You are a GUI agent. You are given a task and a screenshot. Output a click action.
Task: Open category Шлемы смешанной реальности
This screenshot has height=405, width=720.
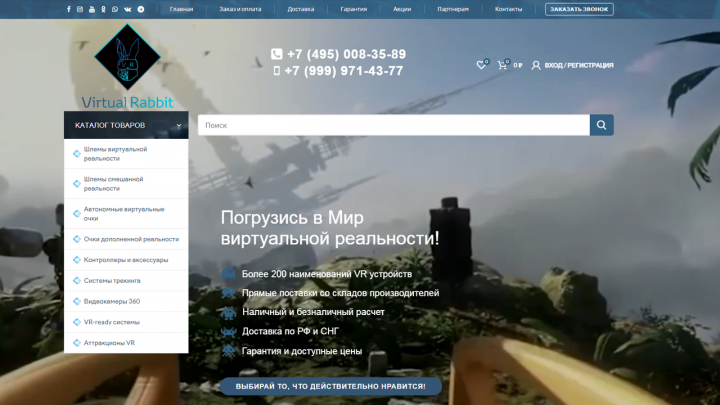(x=126, y=184)
